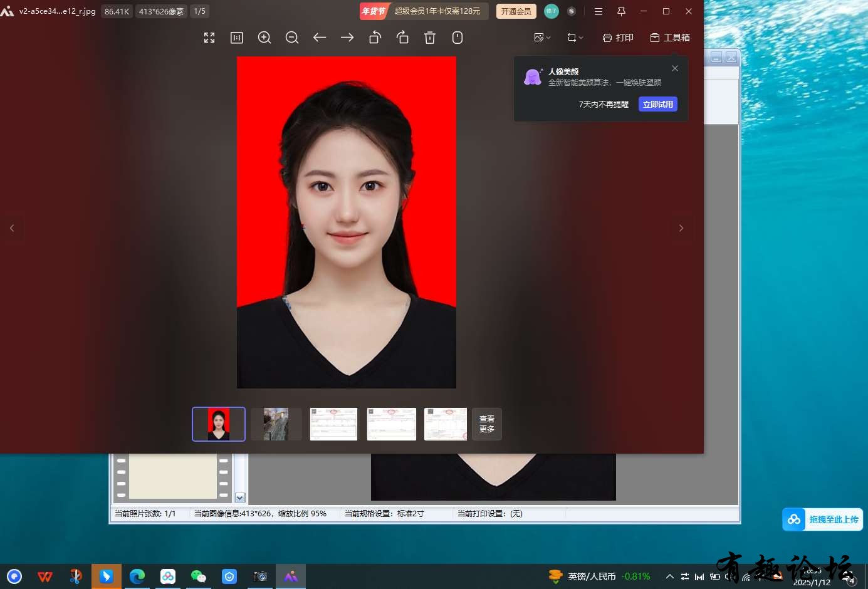Click the grey skin badge icon in title bar
This screenshot has width=868, height=589.
tap(572, 11)
